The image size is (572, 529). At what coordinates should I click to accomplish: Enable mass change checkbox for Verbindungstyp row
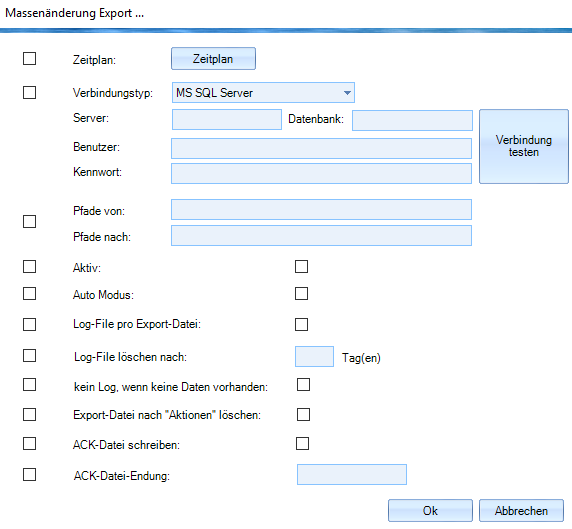pos(30,92)
